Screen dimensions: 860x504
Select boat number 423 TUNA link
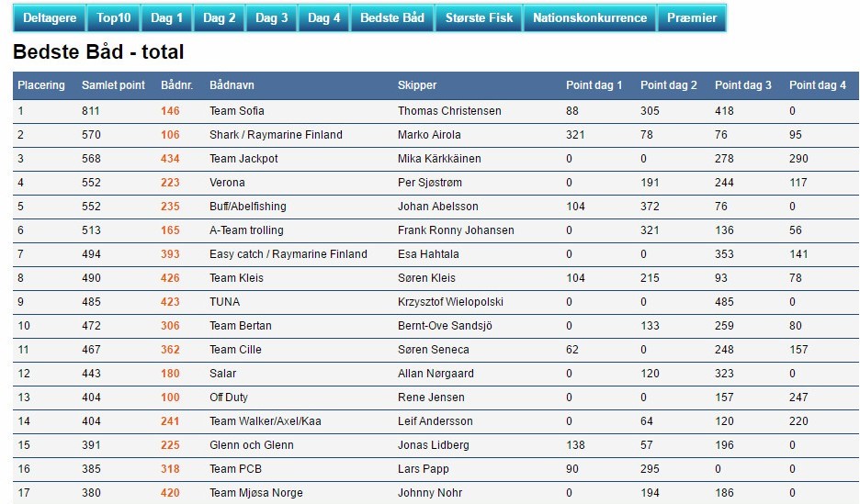170,302
